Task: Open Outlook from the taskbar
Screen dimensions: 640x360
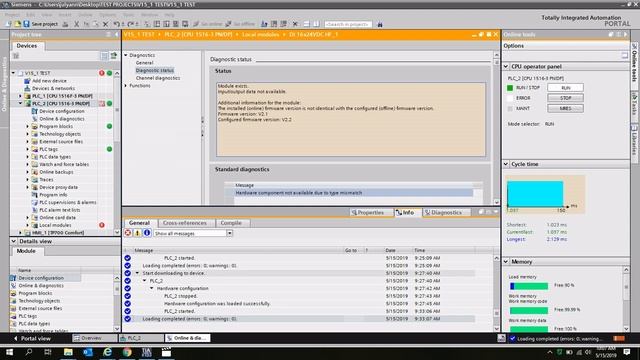Action: [x=88, y=352]
